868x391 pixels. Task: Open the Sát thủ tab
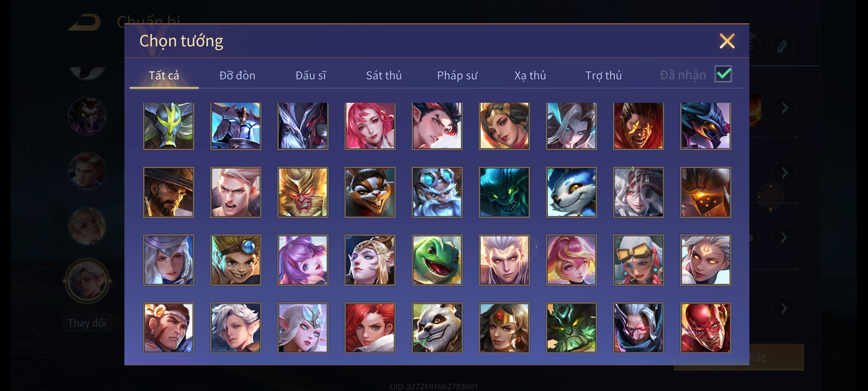coord(384,75)
